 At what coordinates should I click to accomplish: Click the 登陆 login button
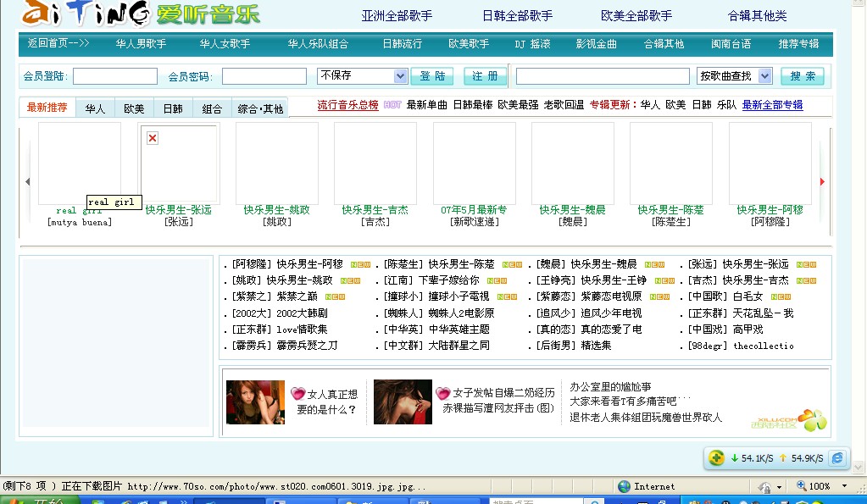pos(432,76)
